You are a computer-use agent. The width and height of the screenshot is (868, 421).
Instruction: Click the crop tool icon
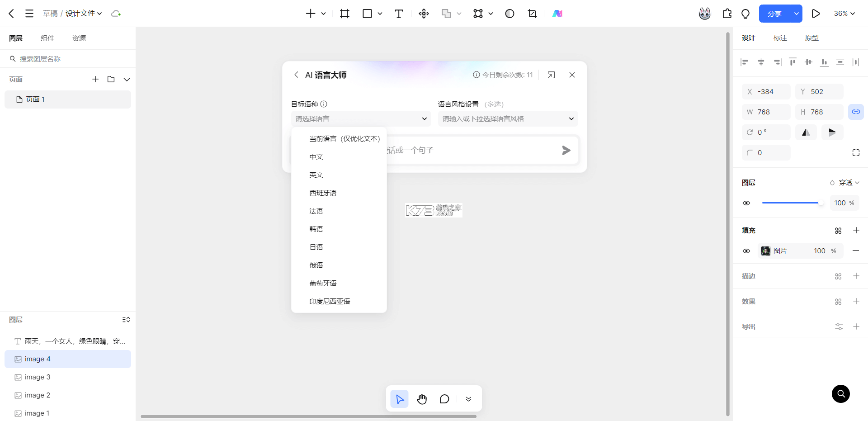click(x=532, y=14)
